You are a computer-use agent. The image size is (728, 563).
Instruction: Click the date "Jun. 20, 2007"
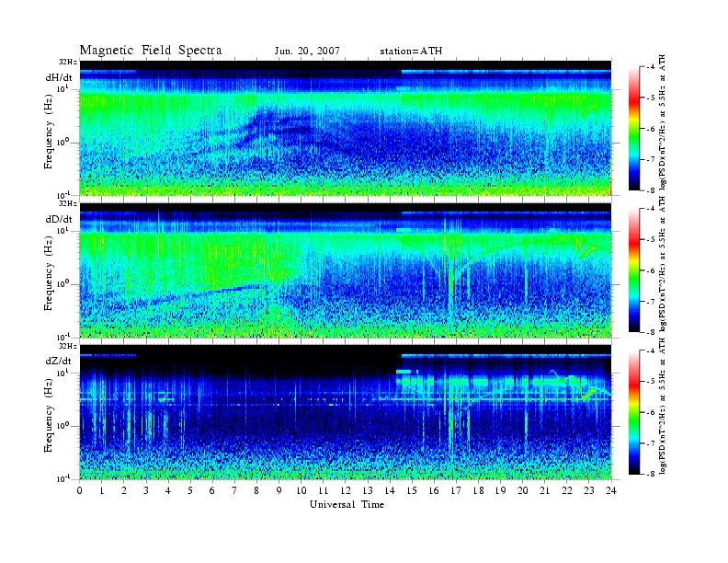coord(307,52)
